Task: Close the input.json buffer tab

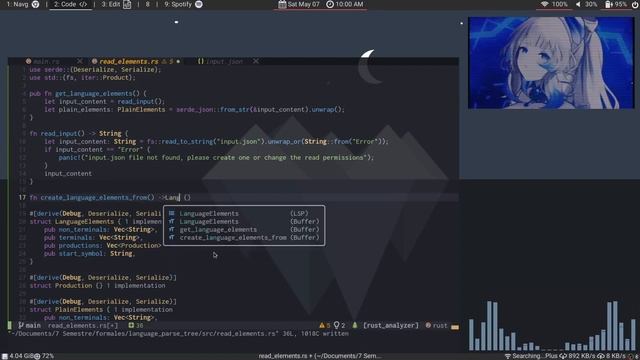Action: (x=256, y=61)
